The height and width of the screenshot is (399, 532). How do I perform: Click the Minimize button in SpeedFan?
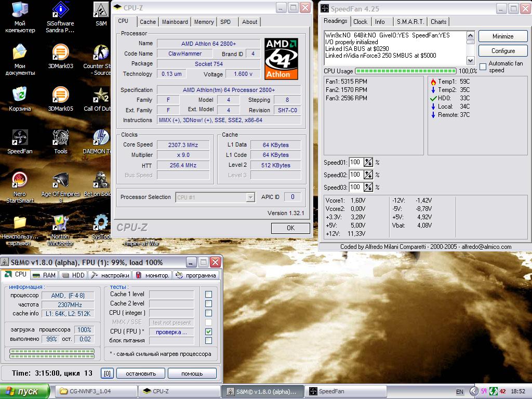tap(503, 36)
